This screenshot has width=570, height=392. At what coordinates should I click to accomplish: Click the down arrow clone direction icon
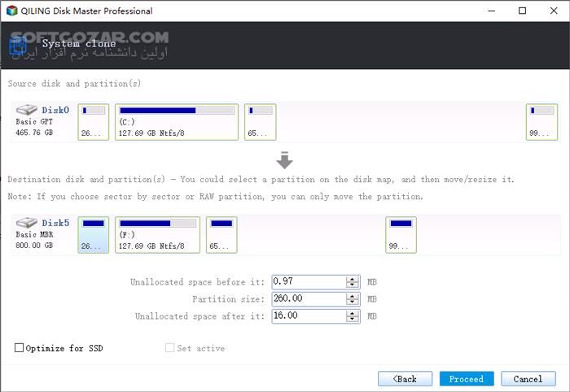coord(284,160)
